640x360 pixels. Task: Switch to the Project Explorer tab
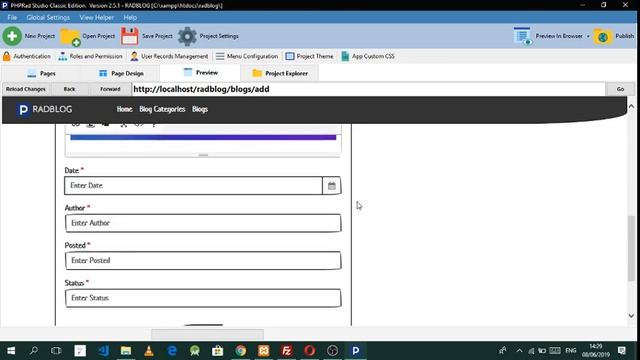click(x=280, y=73)
